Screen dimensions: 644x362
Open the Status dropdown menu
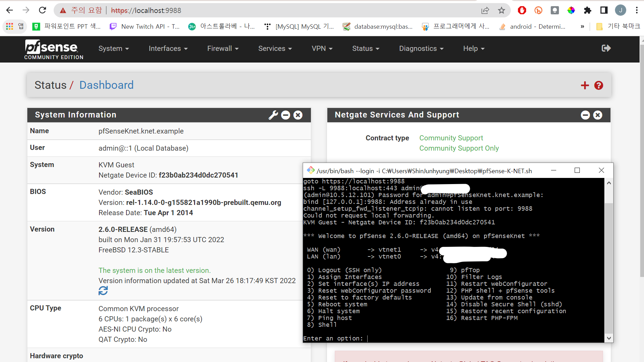point(366,48)
